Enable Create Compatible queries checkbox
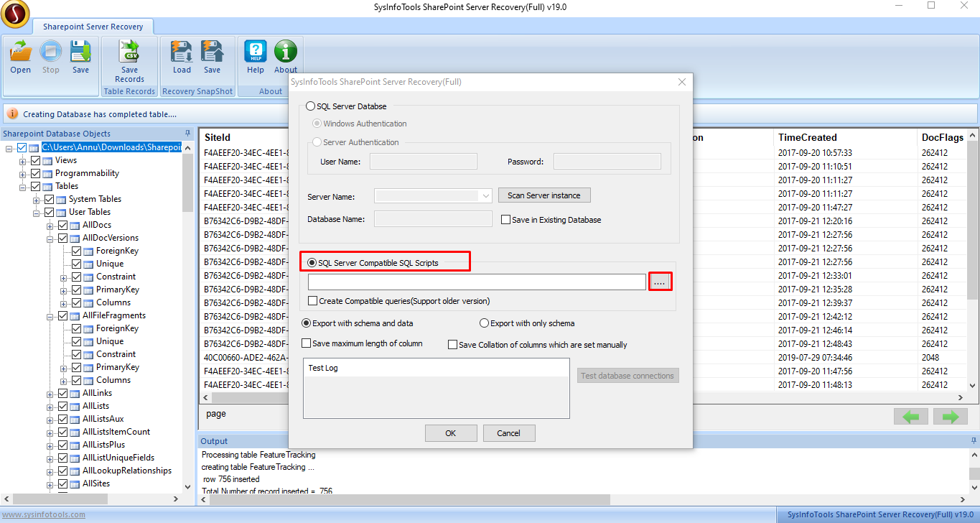This screenshot has width=980, height=523. pos(312,301)
